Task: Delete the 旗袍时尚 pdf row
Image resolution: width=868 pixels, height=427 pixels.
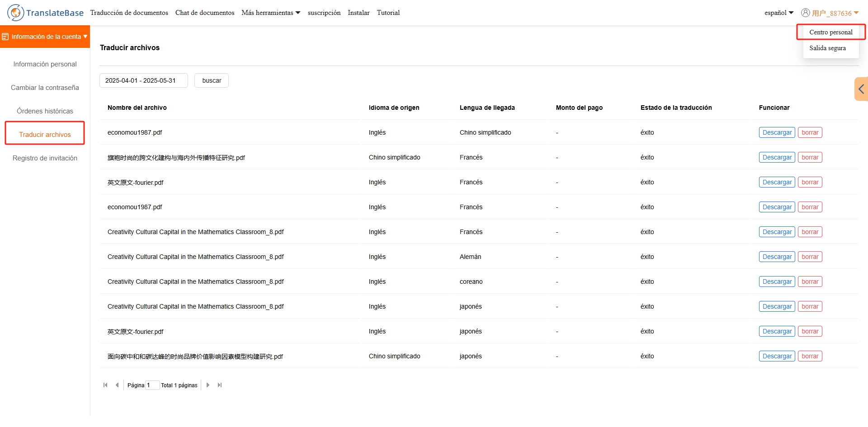Action: [810, 157]
